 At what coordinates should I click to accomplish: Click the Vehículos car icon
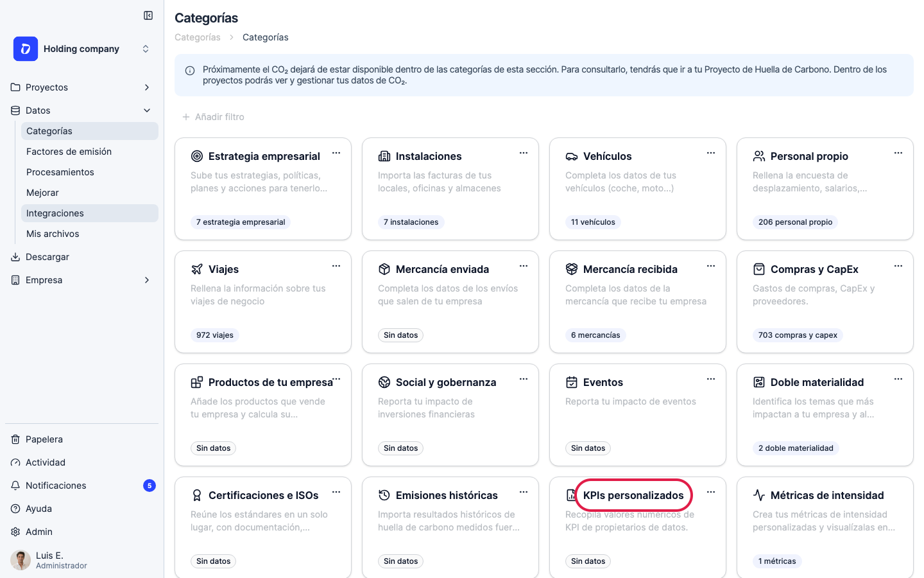(x=572, y=156)
